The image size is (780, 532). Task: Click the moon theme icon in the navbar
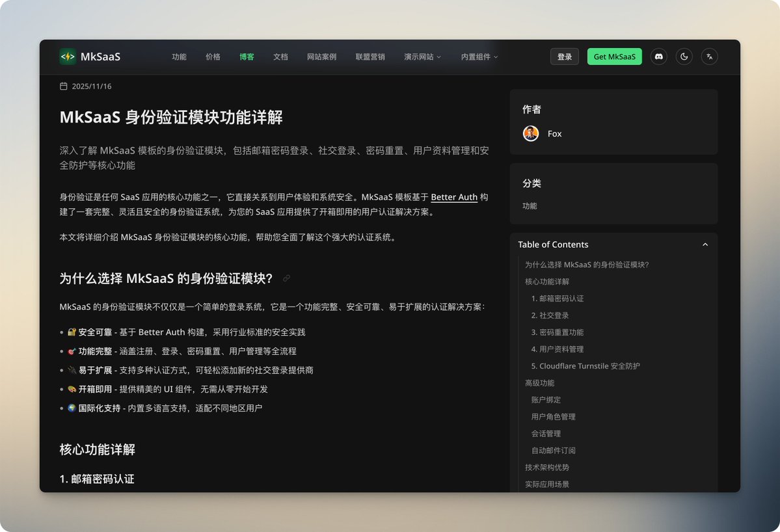[x=684, y=57]
